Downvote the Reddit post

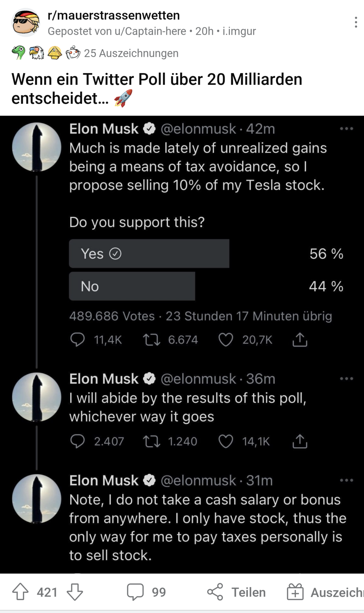(x=75, y=592)
